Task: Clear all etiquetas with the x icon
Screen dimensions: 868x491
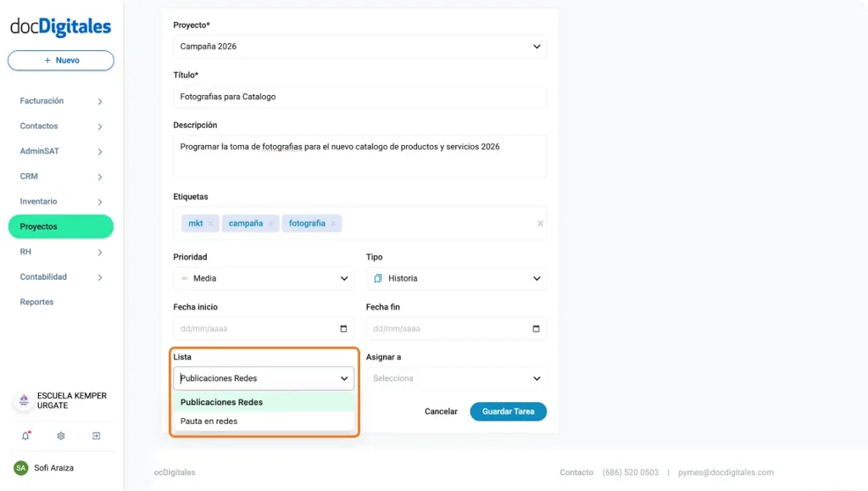Action: pyautogui.click(x=540, y=223)
